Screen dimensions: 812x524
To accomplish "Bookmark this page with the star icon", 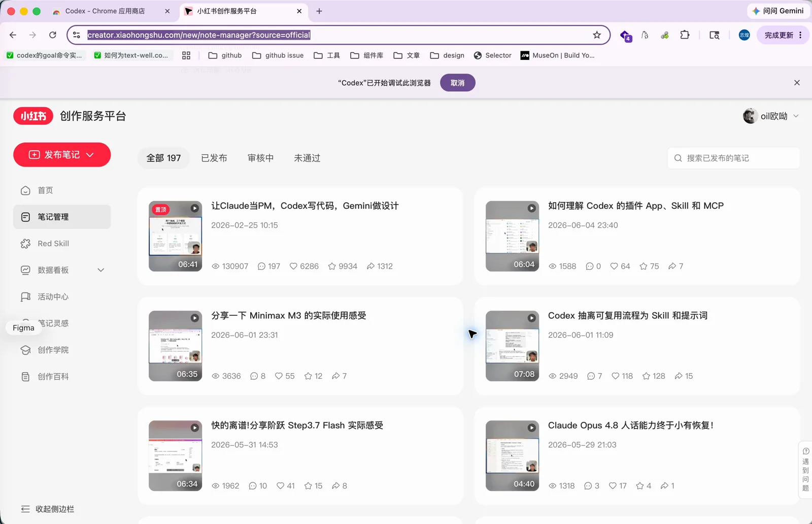I will [597, 35].
